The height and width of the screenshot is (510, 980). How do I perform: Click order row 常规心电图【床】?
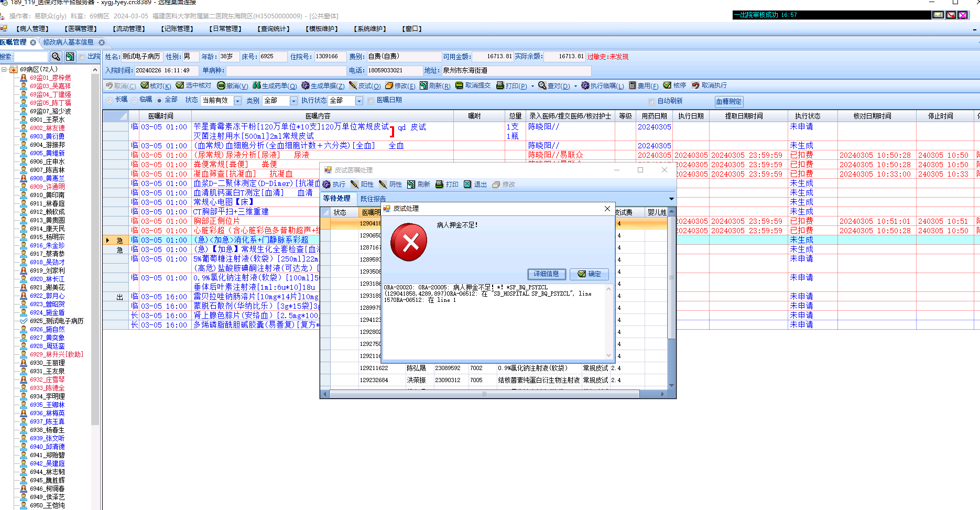coord(224,202)
